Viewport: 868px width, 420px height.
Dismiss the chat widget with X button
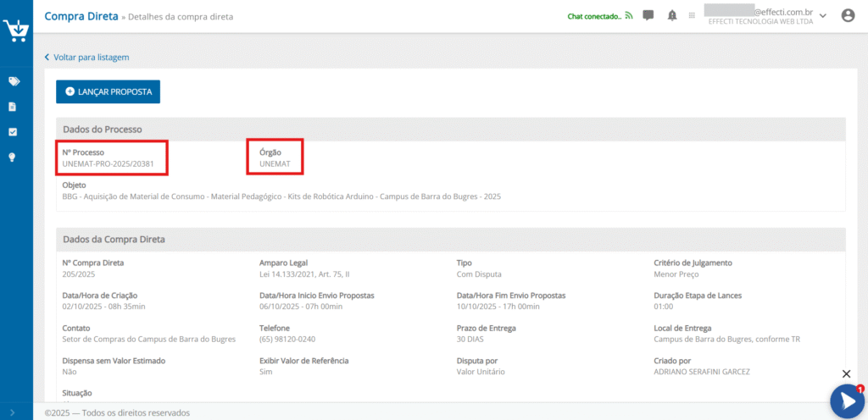pos(846,373)
